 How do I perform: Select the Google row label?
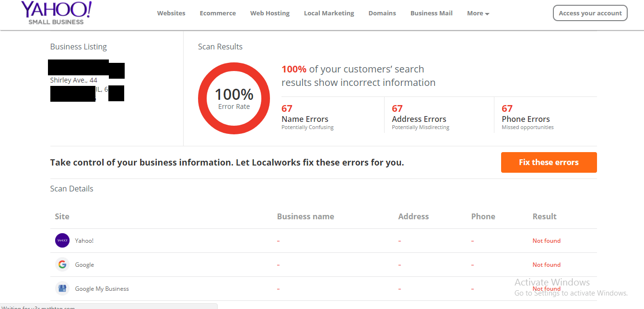click(x=84, y=265)
